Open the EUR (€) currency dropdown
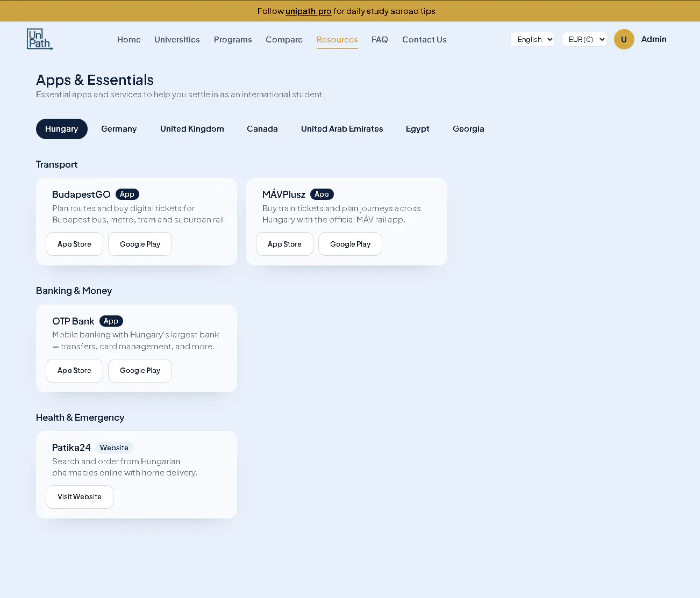Image resolution: width=700 pixels, height=598 pixels. click(584, 39)
